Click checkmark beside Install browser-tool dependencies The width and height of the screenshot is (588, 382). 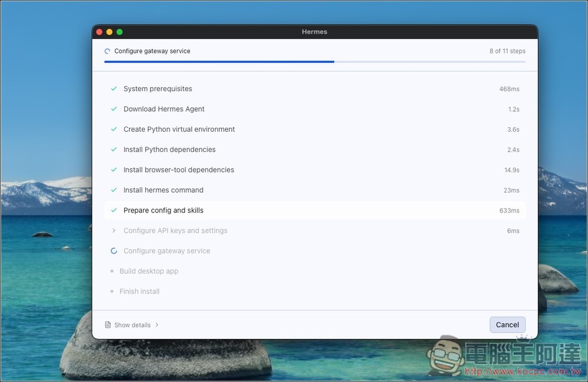114,170
